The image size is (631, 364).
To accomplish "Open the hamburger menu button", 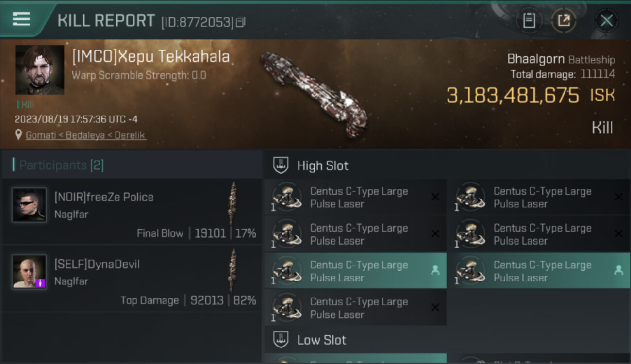I will coord(21,19).
